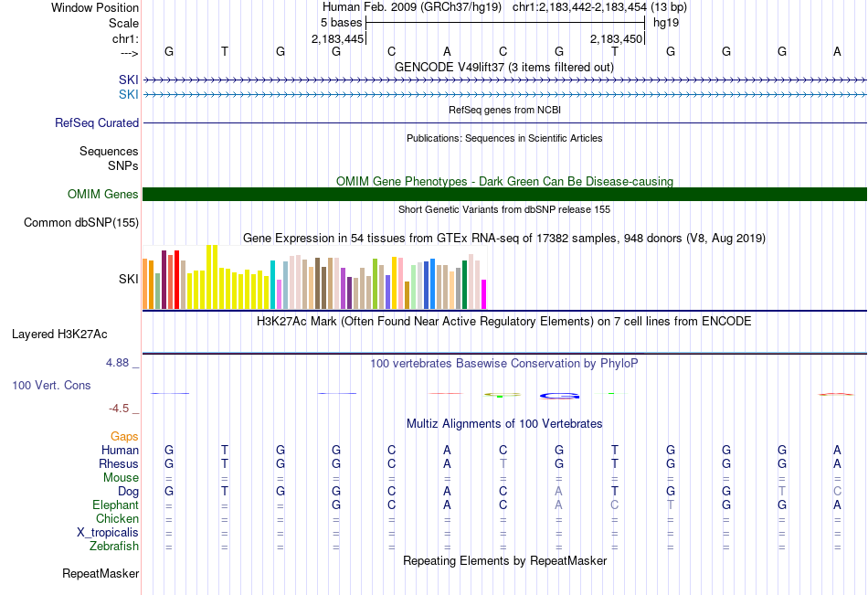The height and width of the screenshot is (595, 868).
Task: Select the dark green OMIM gene bar
Action: pos(504,194)
